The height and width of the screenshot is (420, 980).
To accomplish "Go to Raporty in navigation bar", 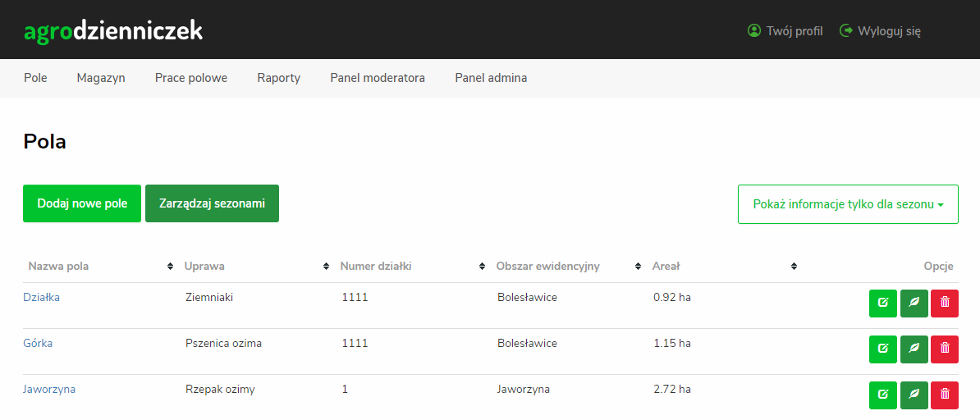I will click(279, 78).
